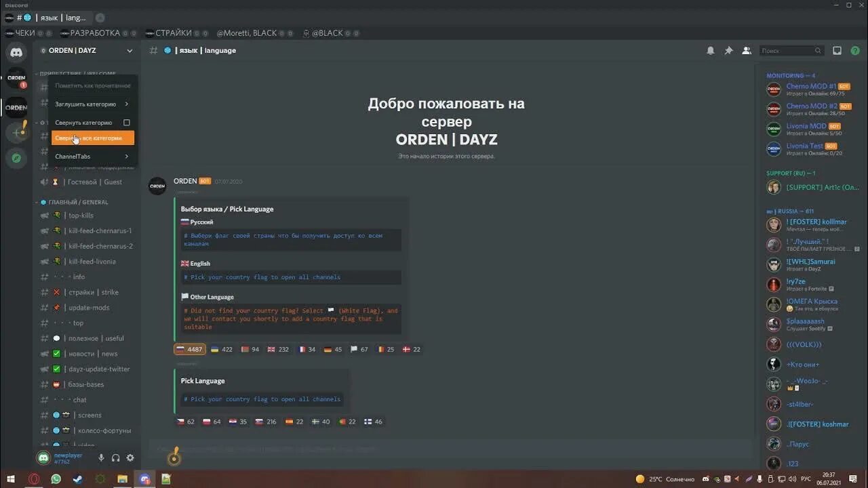Viewport: 868px width, 488px height.
Task: Open user settings gear icon
Action: click(130, 458)
